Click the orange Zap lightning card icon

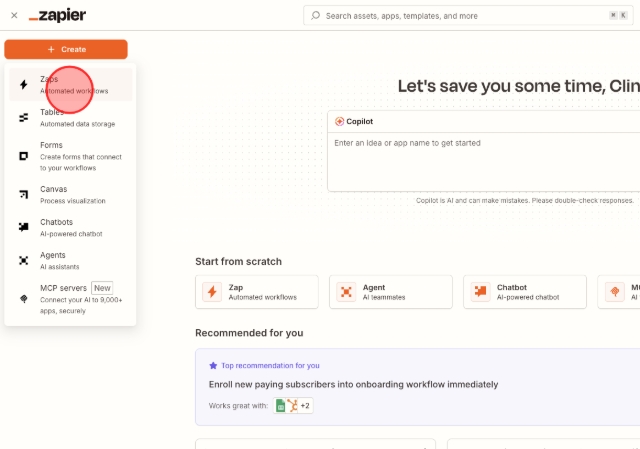click(212, 292)
